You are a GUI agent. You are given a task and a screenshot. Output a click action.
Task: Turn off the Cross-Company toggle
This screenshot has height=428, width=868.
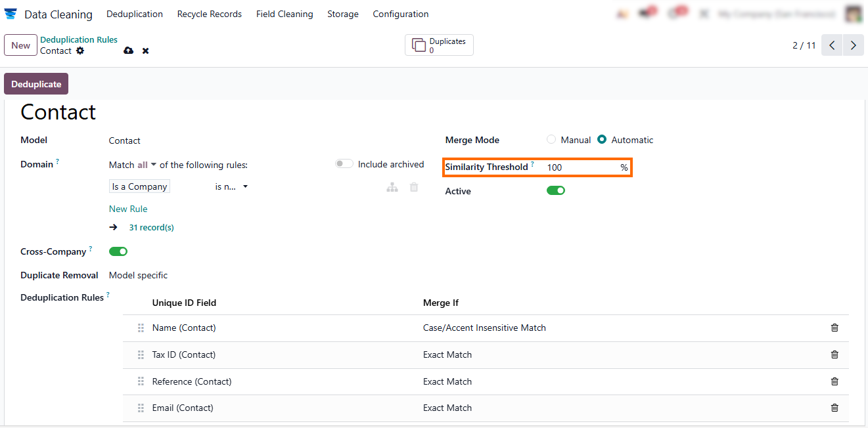(x=118, y=251)
